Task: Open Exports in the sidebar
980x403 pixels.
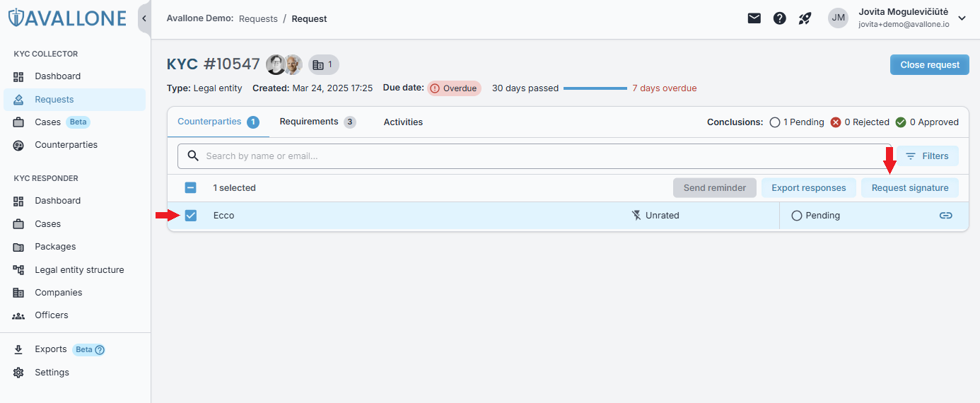Action: [50, 349]
